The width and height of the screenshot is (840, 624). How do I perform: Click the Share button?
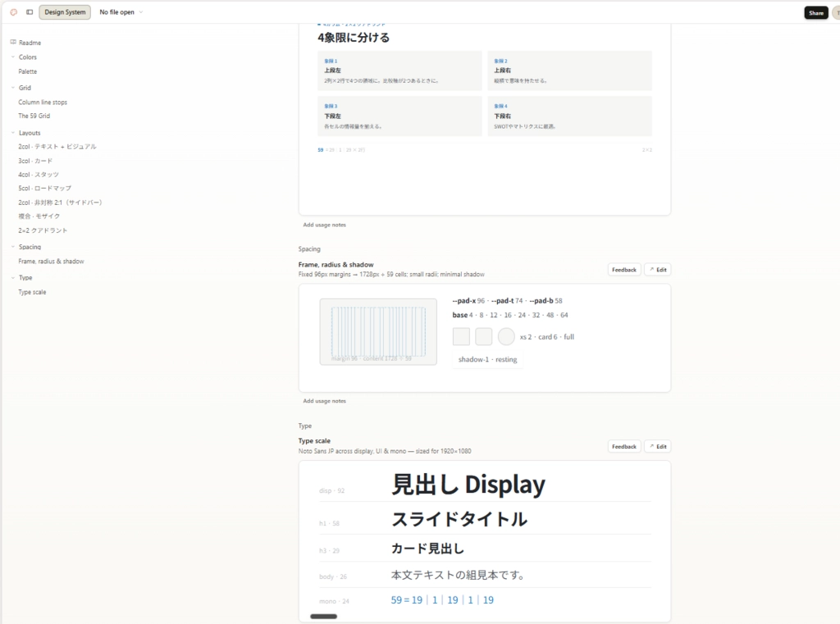(x=816, y=13)
